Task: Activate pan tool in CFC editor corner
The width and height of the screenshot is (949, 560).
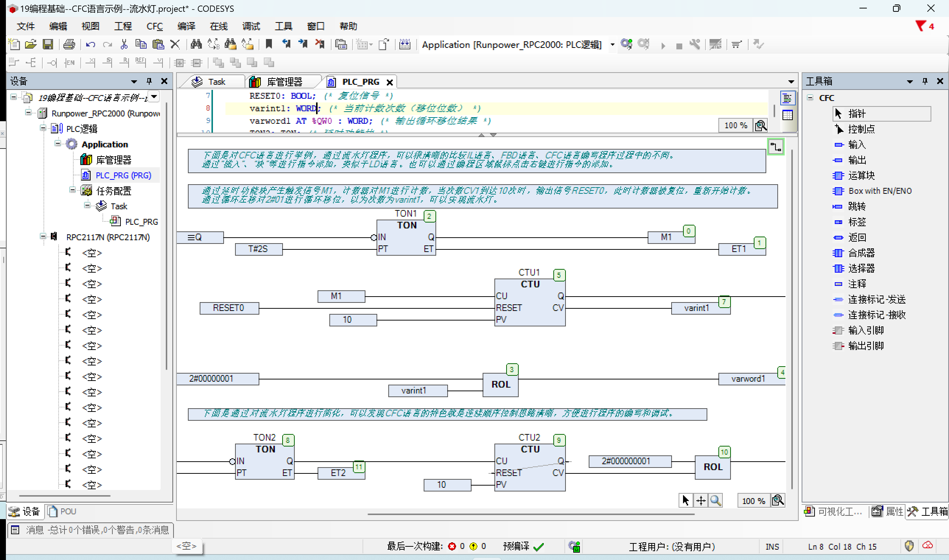Action: click(x=701, y=500)
